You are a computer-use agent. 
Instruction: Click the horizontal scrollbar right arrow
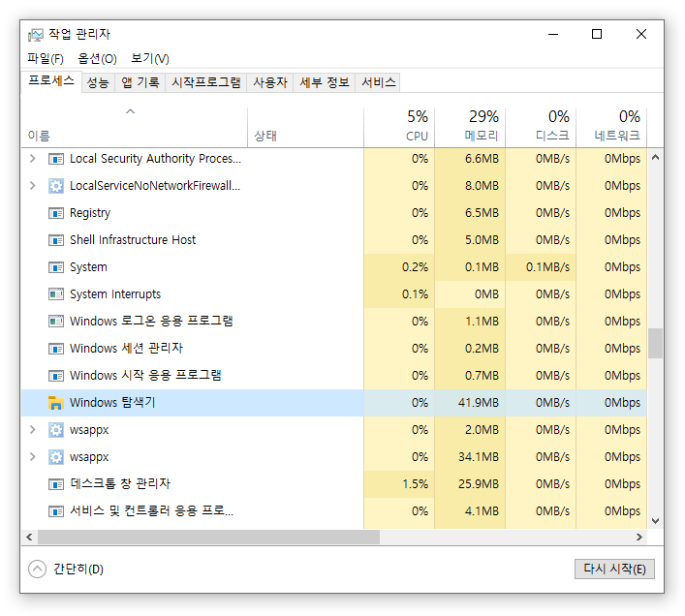(639, 537)
